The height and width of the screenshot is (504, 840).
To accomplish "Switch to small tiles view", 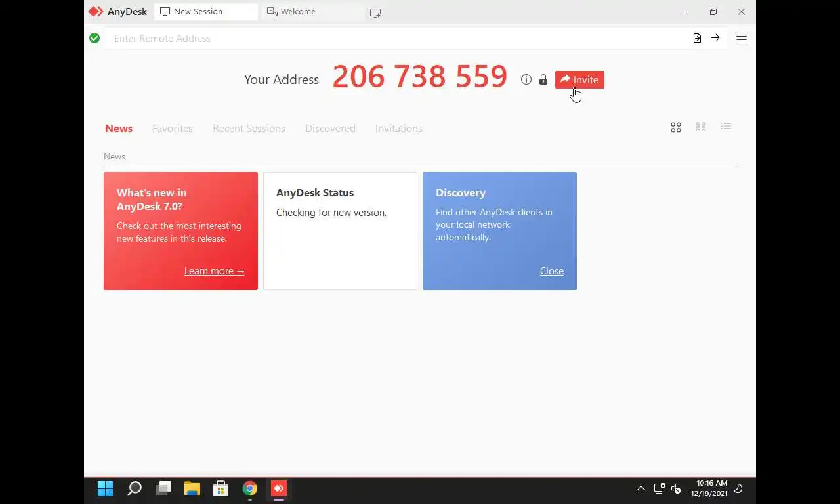I will pyautogui.click(x=701, y=127).
